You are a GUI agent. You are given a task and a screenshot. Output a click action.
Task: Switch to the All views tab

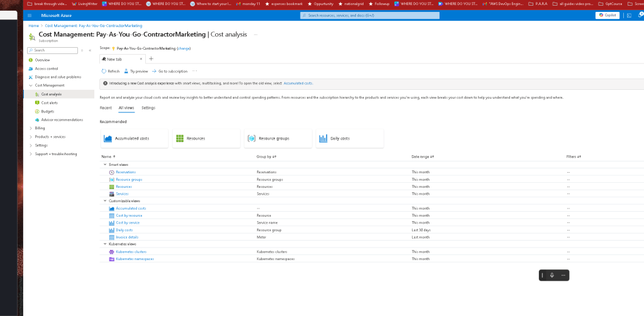tap(126, 108)
